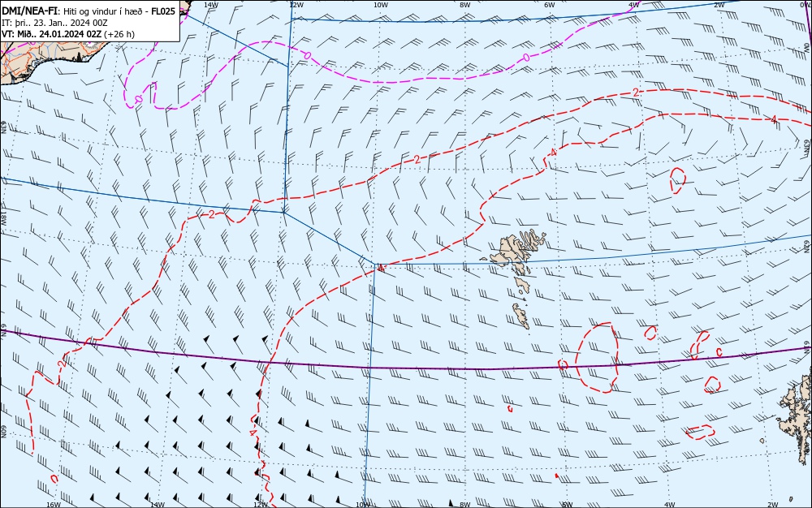Viewport: 812px width, 508px height.
Task: Click the 10W longitude label along the bottom edge
Action: (363, 505)
